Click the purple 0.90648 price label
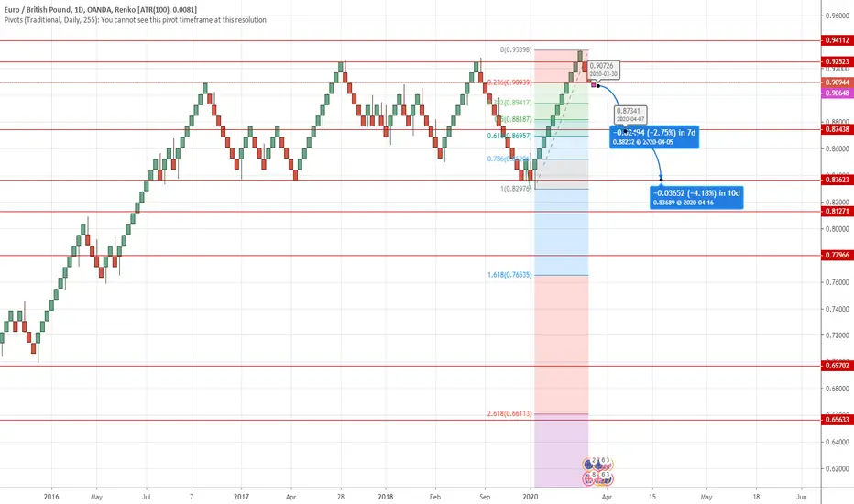The width and height of the screenshot is (854, 504). click(x=838, y=93)
